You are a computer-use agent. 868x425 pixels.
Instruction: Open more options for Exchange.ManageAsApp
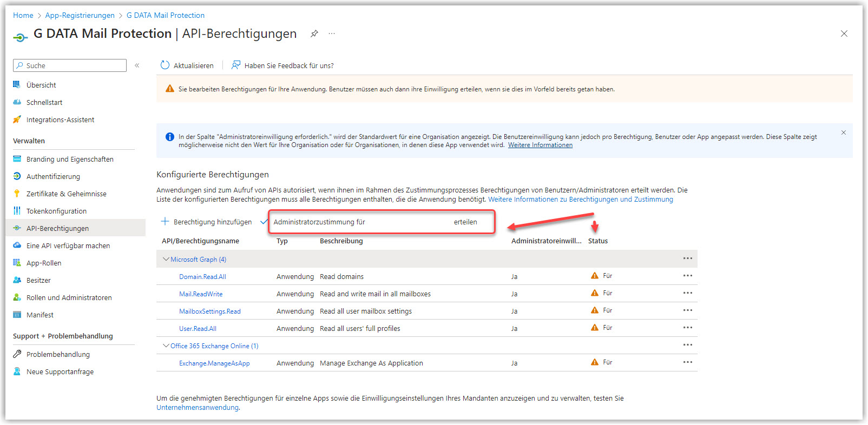point(688,362)
